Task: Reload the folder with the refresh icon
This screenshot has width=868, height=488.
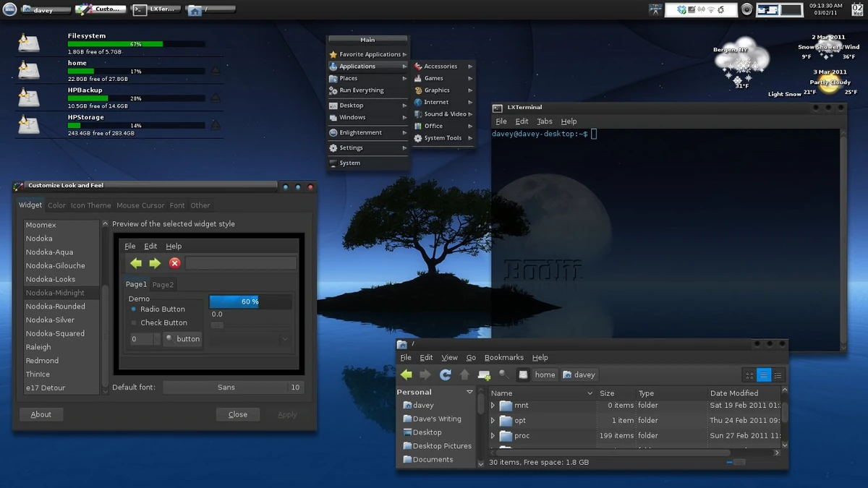Action: [x=445, y=374]
